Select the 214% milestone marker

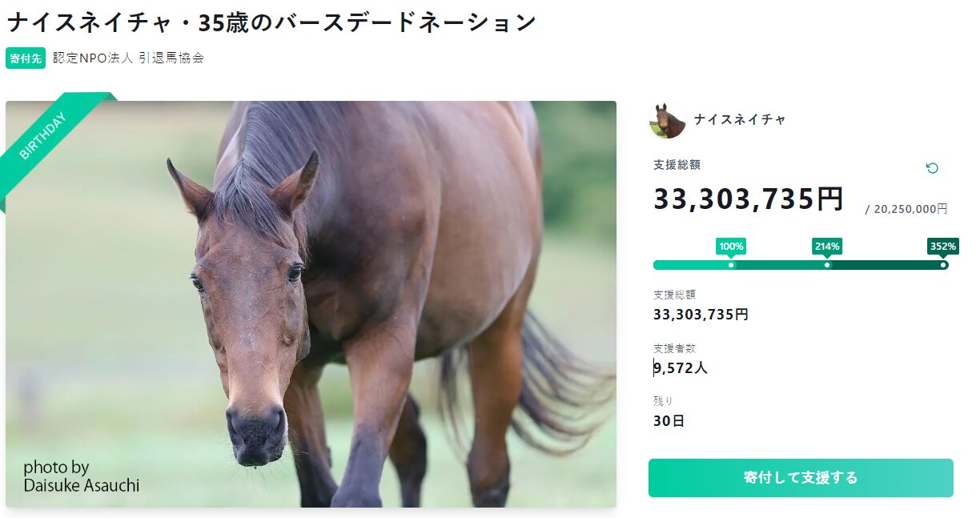(827, 247)
